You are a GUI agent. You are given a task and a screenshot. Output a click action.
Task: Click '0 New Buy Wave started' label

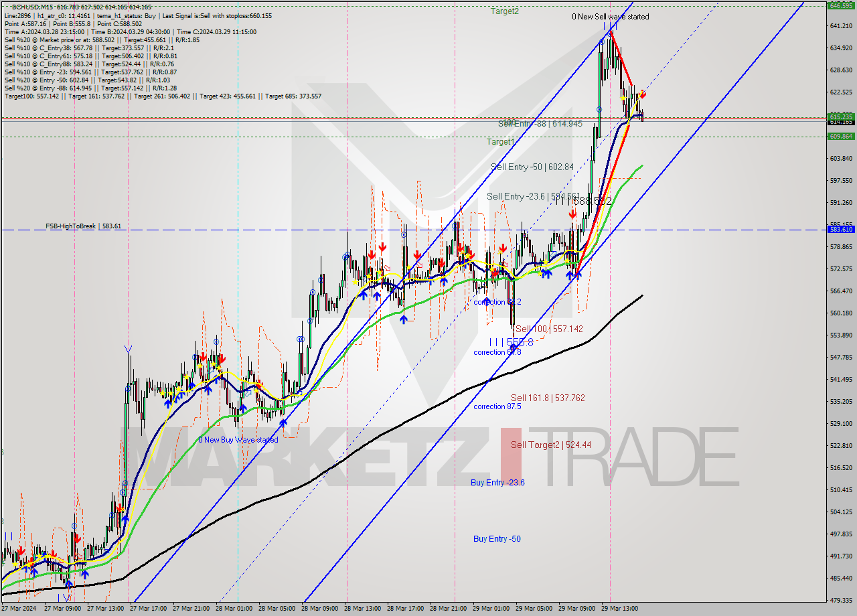(238, 440)
